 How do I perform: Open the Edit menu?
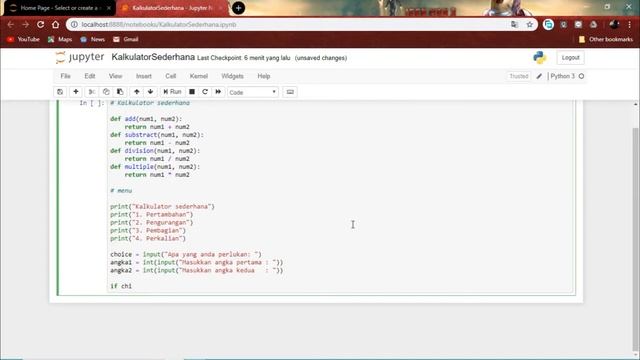[x=90, y=76]
